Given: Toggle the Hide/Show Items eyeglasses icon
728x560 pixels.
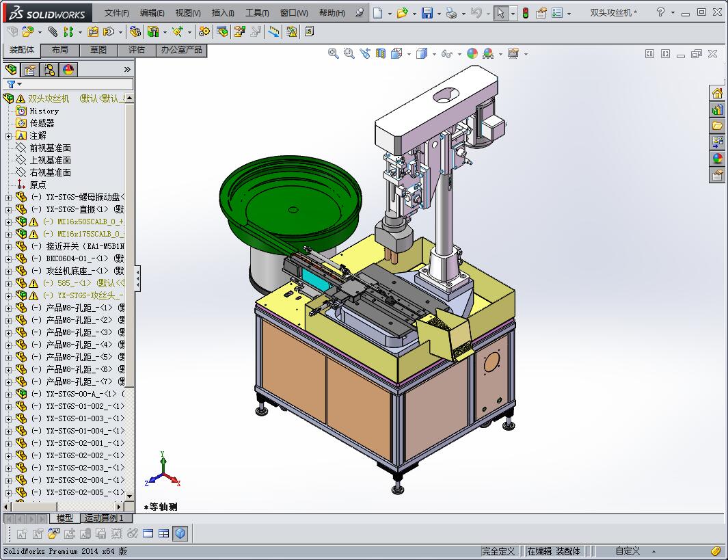Looking at the screenshot, I should 448,53.
